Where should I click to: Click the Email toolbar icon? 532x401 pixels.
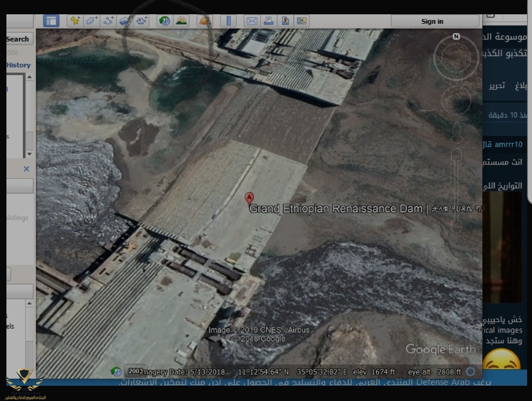pos(251,21)
